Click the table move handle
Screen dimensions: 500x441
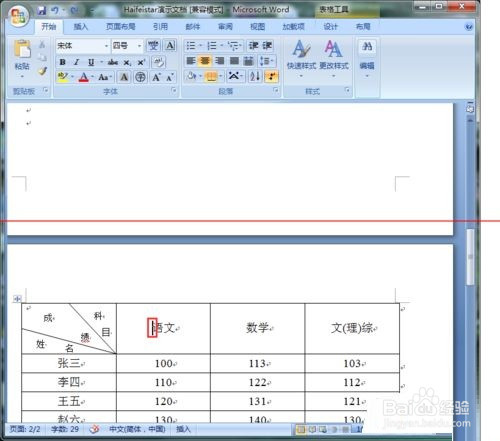[17, 299]
